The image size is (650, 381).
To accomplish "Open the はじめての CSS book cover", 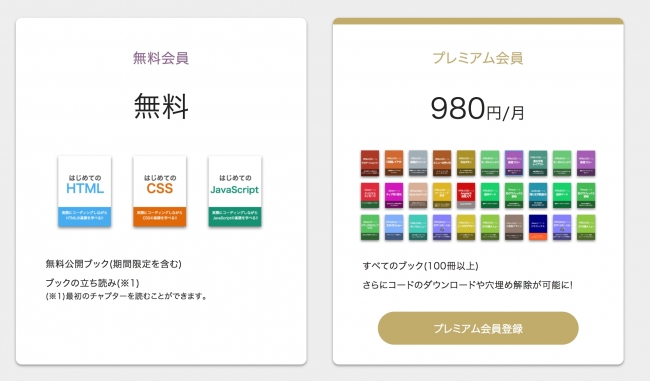I will coord(160,191).
